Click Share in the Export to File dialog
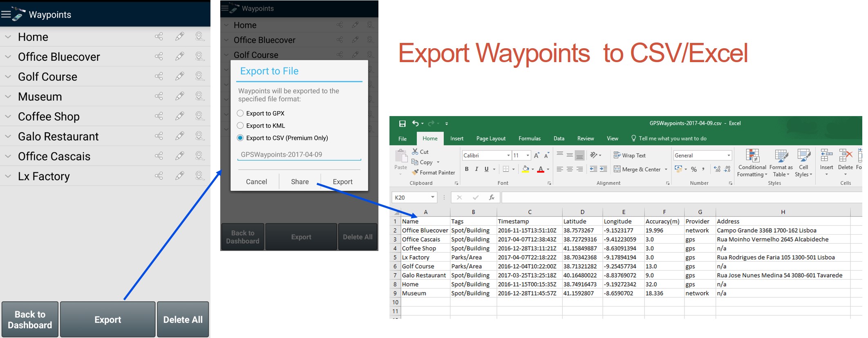 click(300, 182)
